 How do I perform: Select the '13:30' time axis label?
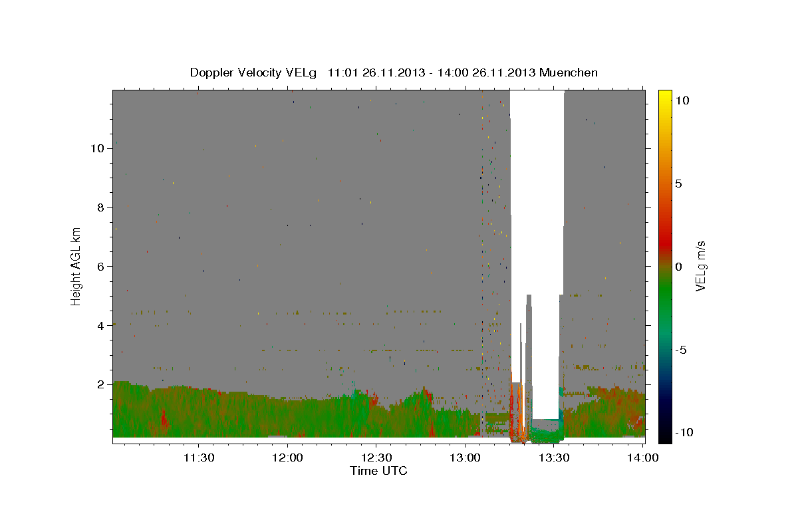pyautogui.click(x=554, y=457)
